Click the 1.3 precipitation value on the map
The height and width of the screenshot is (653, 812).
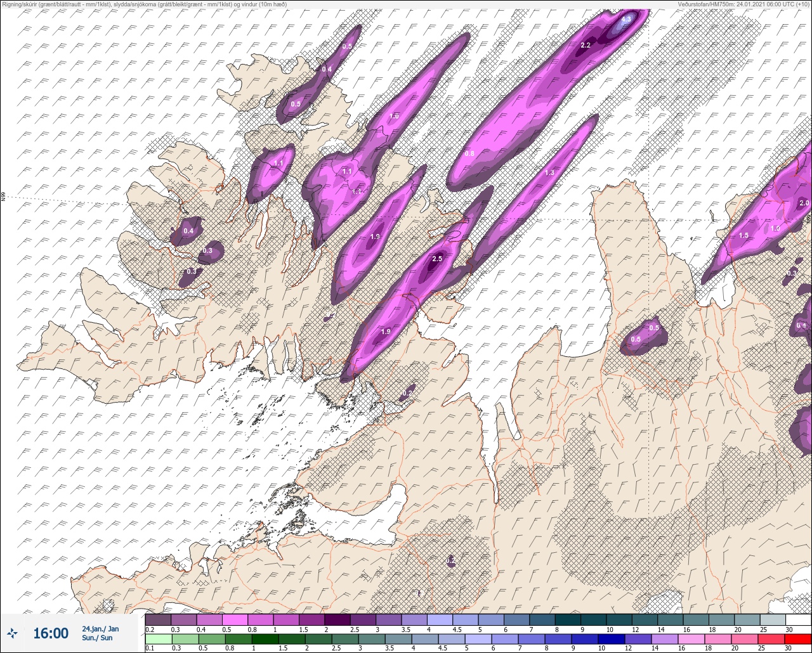549,172
